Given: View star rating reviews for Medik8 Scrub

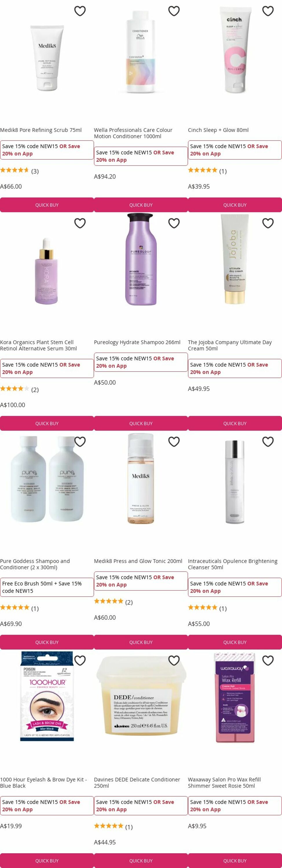Looking at the screenshot, I should point(19,171).
